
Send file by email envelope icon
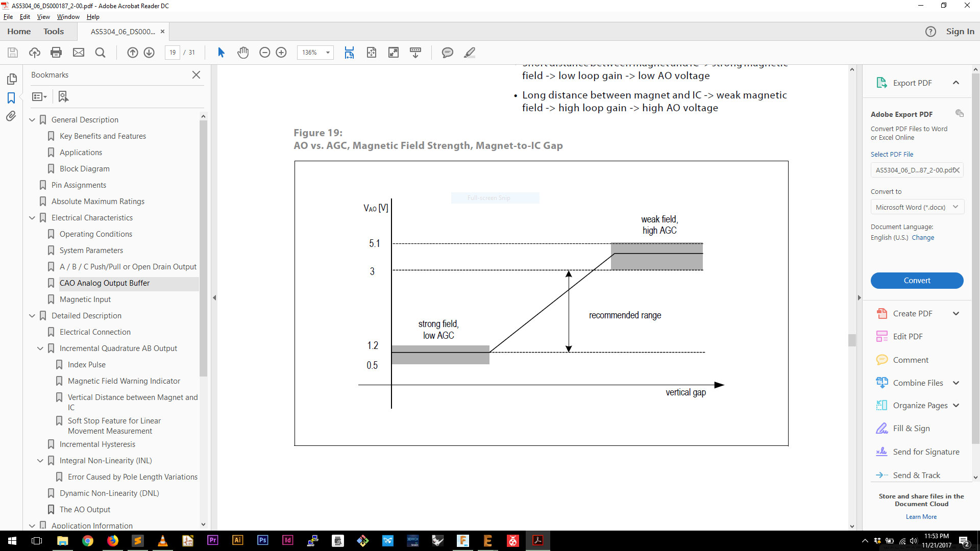[x=78, y=53]
